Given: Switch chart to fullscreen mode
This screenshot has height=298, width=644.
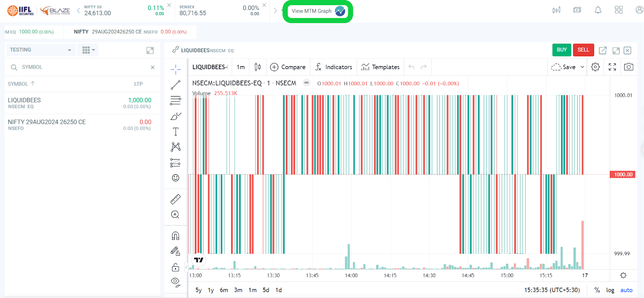Looking at the screenshot, I should pyautogui.click(x=612, y=67).
